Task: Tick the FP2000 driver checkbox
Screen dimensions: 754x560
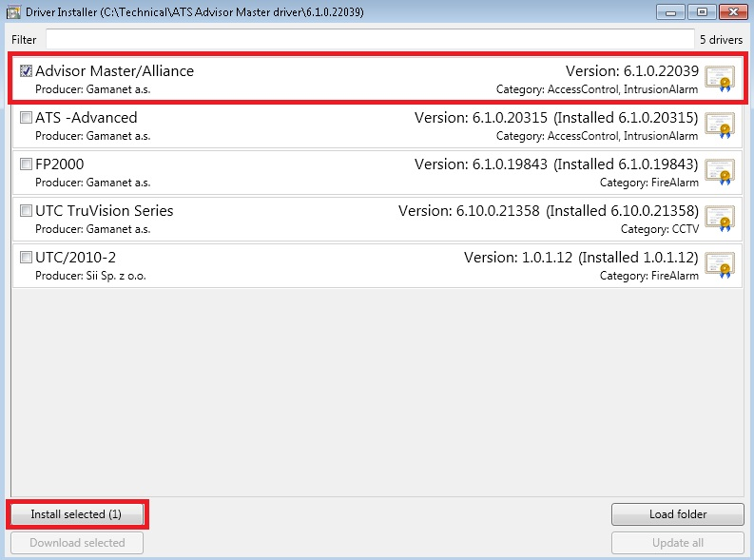Action: (x=26, y=164)
